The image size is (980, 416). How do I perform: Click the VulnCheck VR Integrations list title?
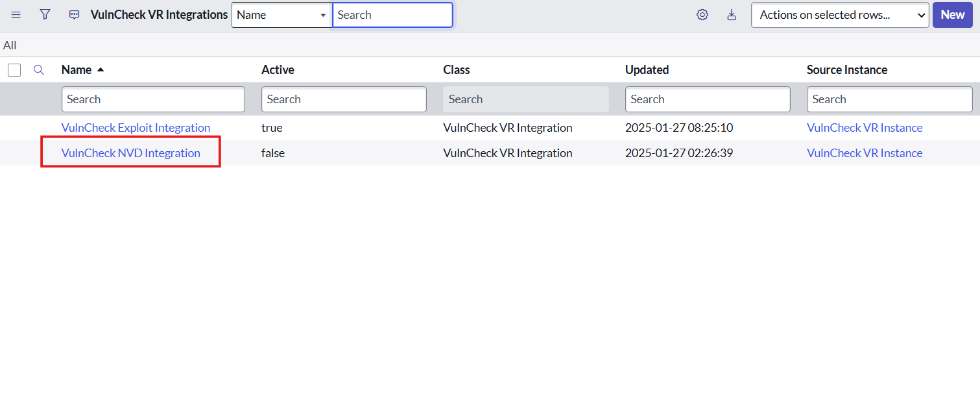point(159,14)
